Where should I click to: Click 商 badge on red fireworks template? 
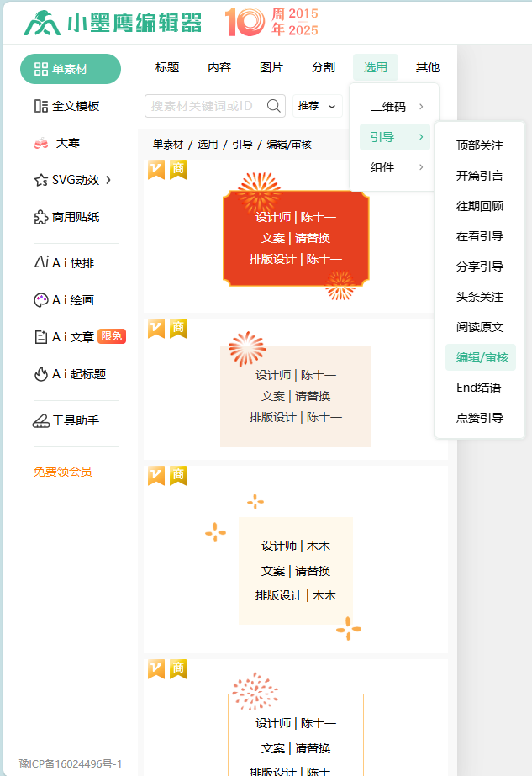(x=178, y=170)
